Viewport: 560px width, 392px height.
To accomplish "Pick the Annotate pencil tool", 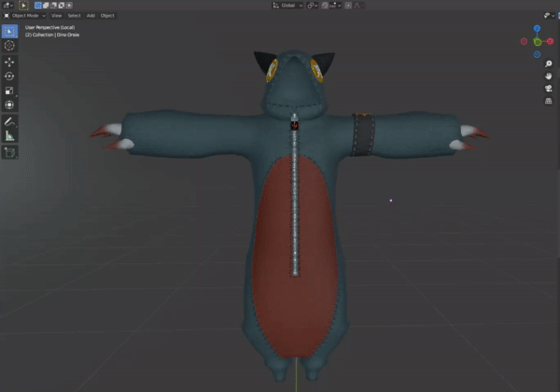I will tap(9, 121).
